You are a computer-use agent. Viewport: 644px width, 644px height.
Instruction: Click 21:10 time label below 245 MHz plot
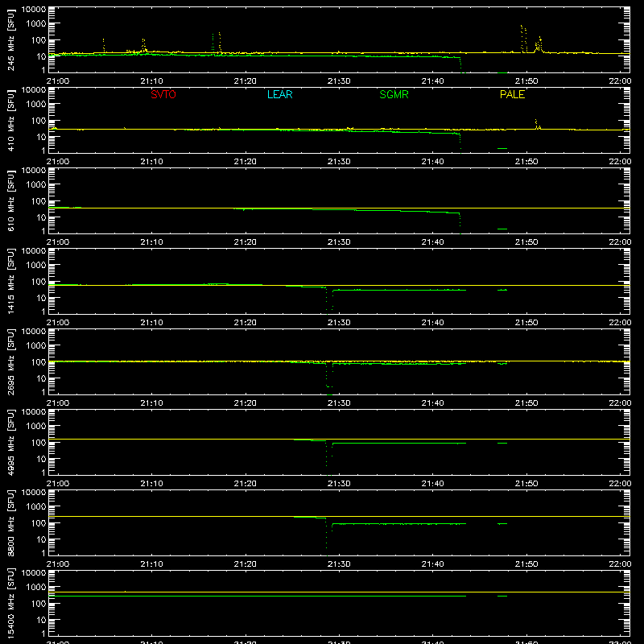tap(151, 81)
